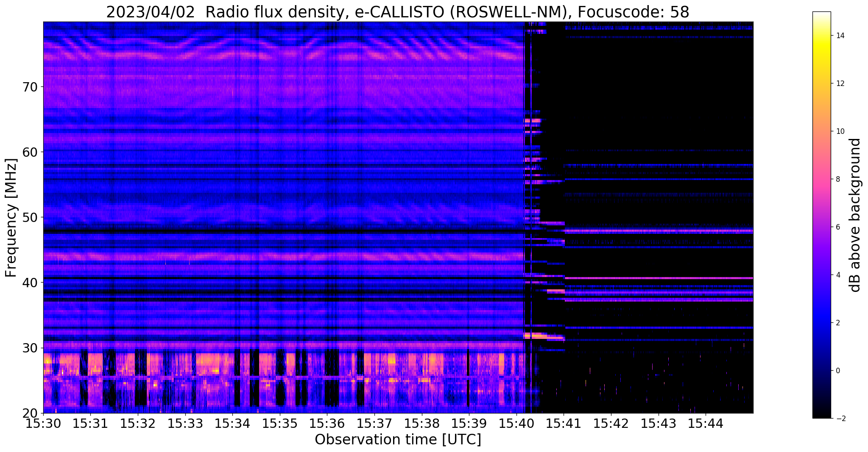Click the 15:39 time tick label
The height and width of the screenshot is (452, 868).
(x=469, y=423)
